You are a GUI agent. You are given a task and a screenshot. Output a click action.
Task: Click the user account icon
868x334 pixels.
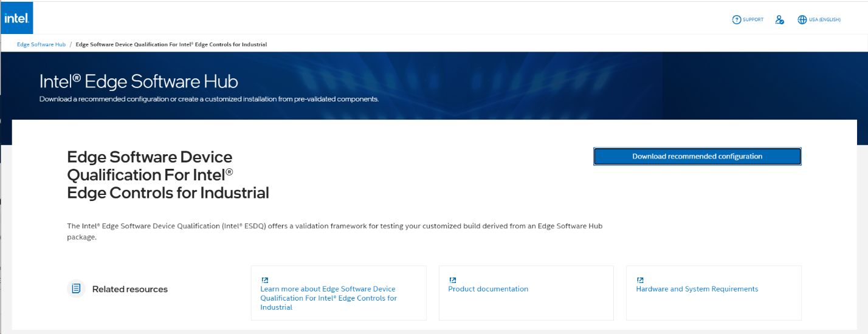tap(780, 19)
